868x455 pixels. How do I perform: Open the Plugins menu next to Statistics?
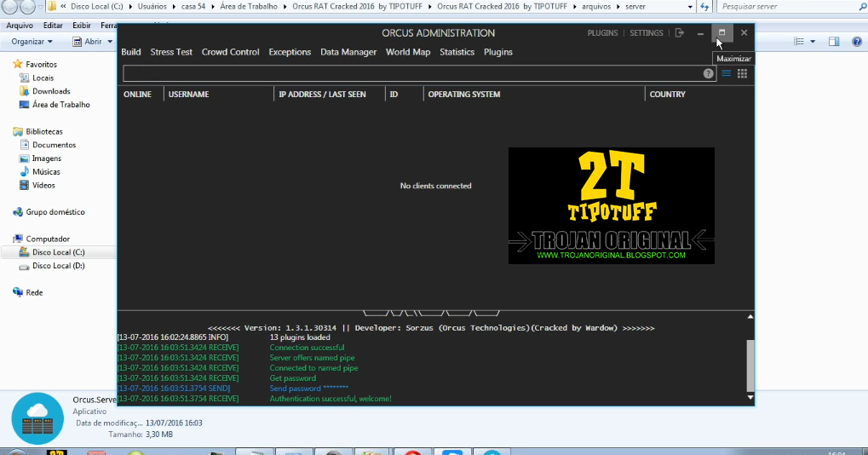(498, 52)
